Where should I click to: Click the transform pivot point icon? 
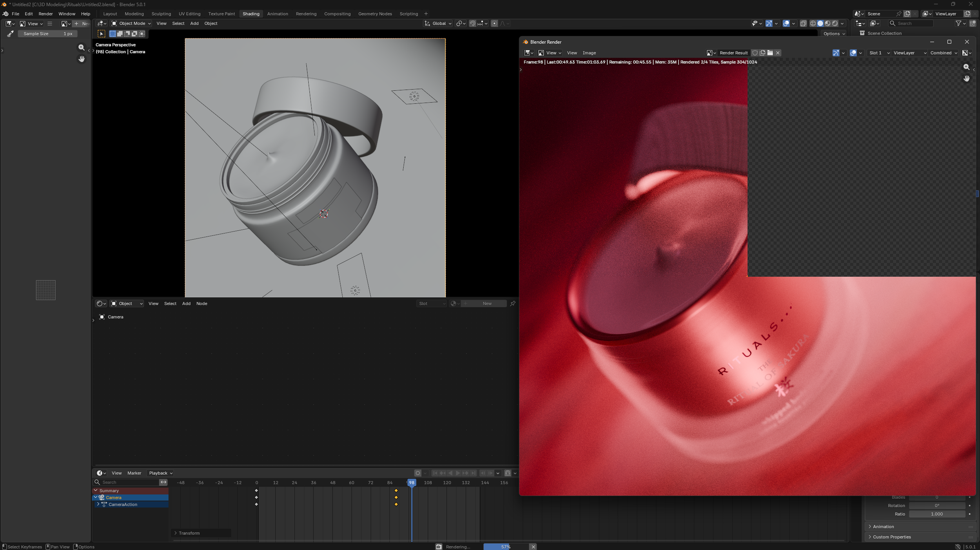point(461,24)
